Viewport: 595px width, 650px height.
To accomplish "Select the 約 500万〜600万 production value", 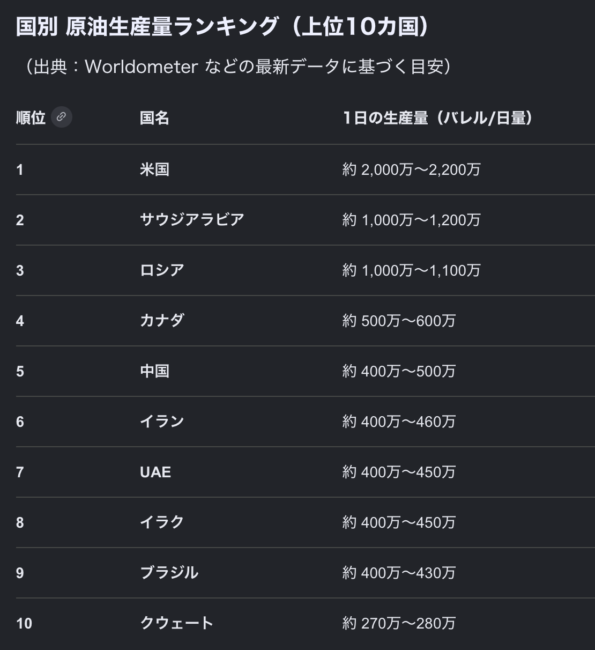I will point(399,321).
